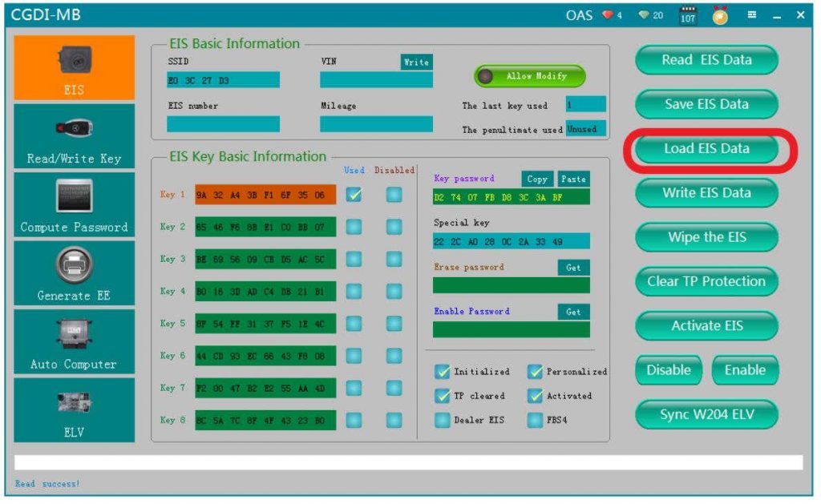
Task: Click the Clear TP Protection button
Action: (707, 281)
